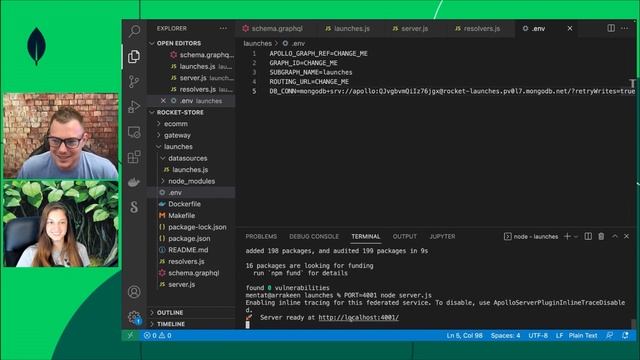This screenshot has height=360, width=640.
Task: Change language mode Plain Text
Action: [x=583, y=335]
